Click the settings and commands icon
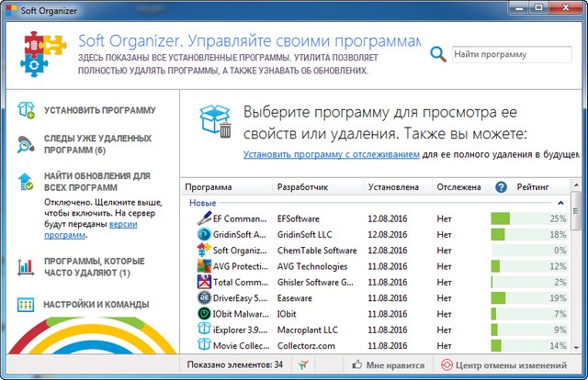The width and height of the screenshot is (588, 380). (26, 304)
